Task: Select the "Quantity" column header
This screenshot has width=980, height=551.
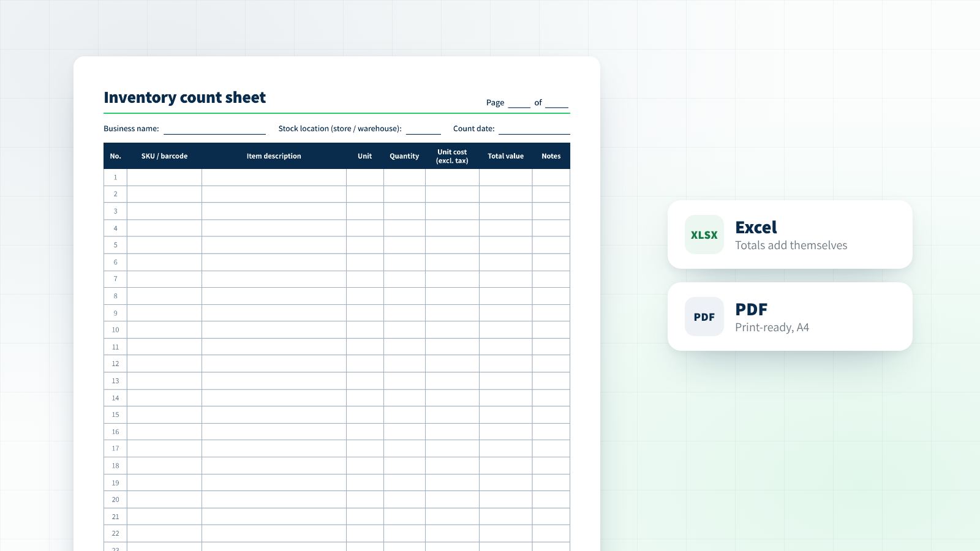Action: pos(404,156)
